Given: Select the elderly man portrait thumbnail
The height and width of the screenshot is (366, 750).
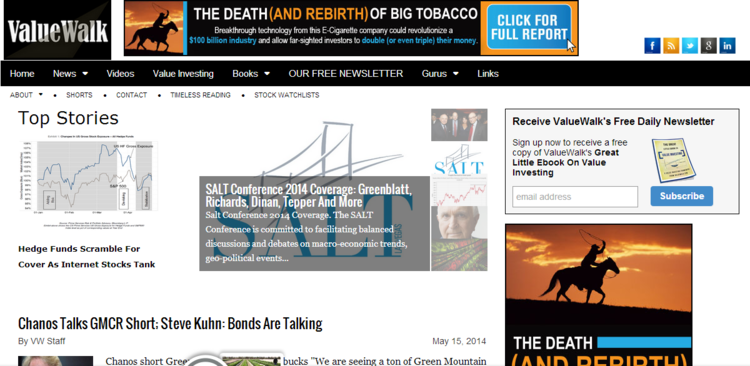Looking at the screenshot, I should [x=459, y=223].
